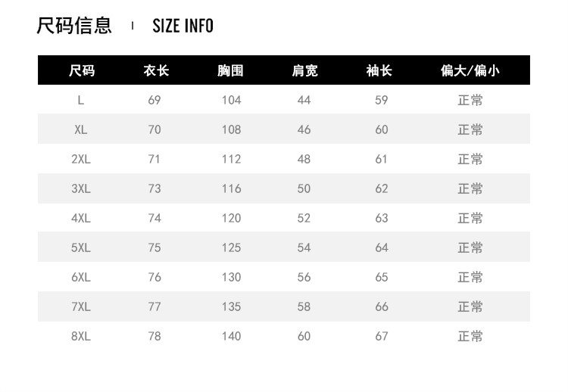Click the 胸围 column header
568x392 pixels.
[230, 71]
